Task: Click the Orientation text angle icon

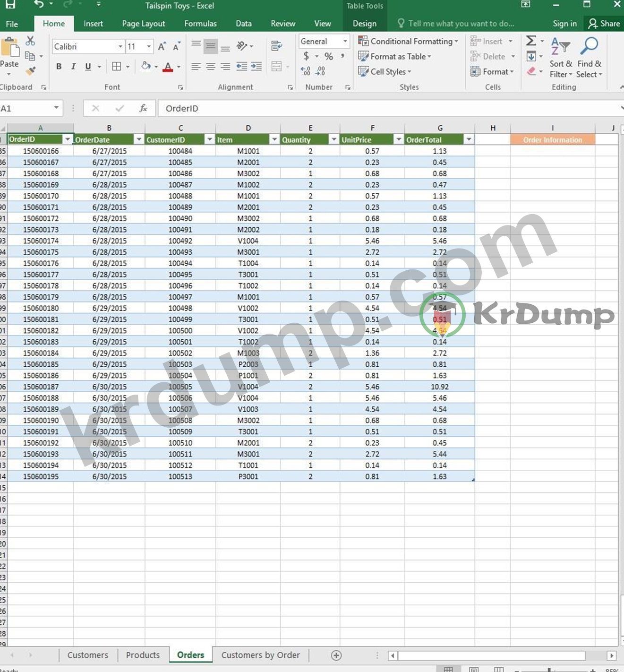Action: [242, 46]
